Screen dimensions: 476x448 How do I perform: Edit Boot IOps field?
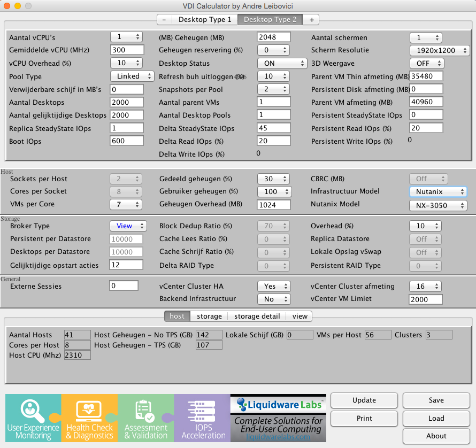coord(127,141)
